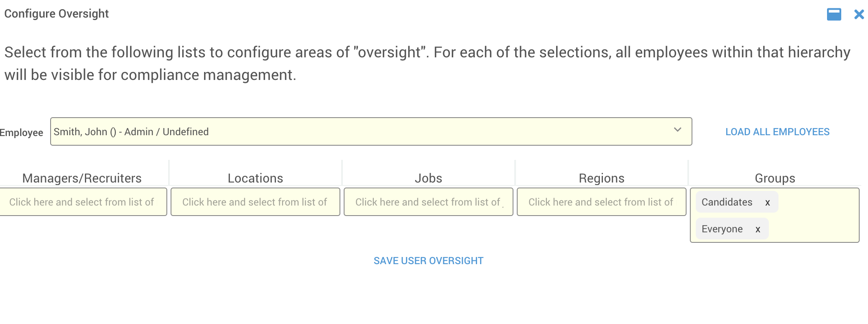Select the Candidates tag label
Viewport: 868px width, 324px height.
(x=727, y=202)
